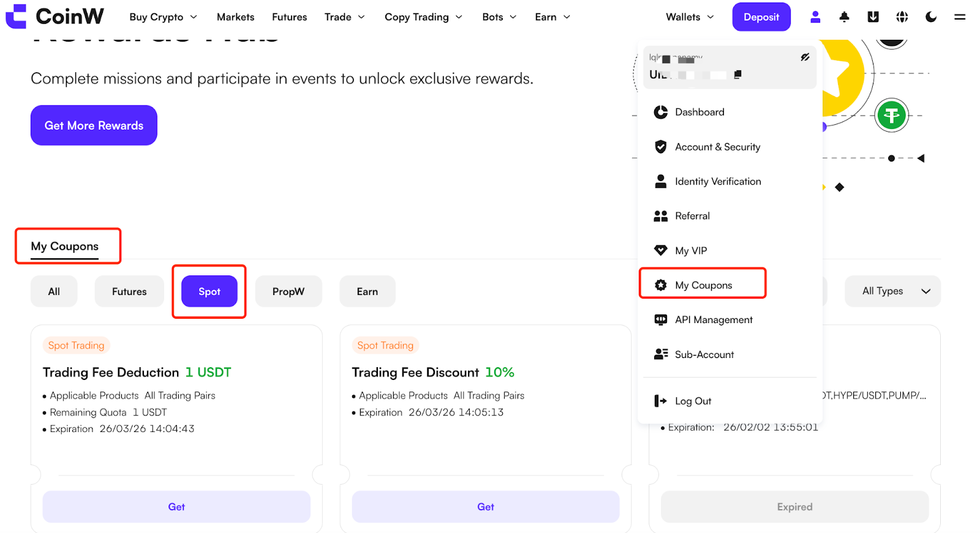The height and width of the screenshot is (533, 980).
Task: Switch to the Futures coupon filter tab
Action: point(129,291)
